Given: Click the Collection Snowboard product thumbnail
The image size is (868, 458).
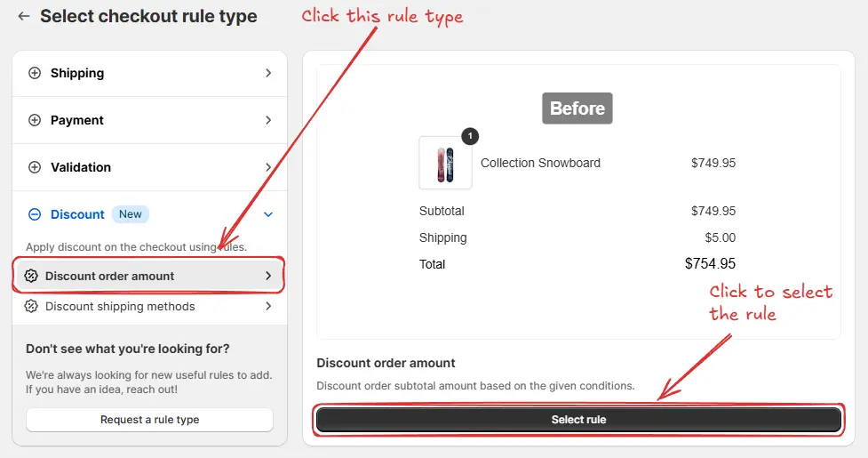Looking at the screenshot, I should [445, 164].
